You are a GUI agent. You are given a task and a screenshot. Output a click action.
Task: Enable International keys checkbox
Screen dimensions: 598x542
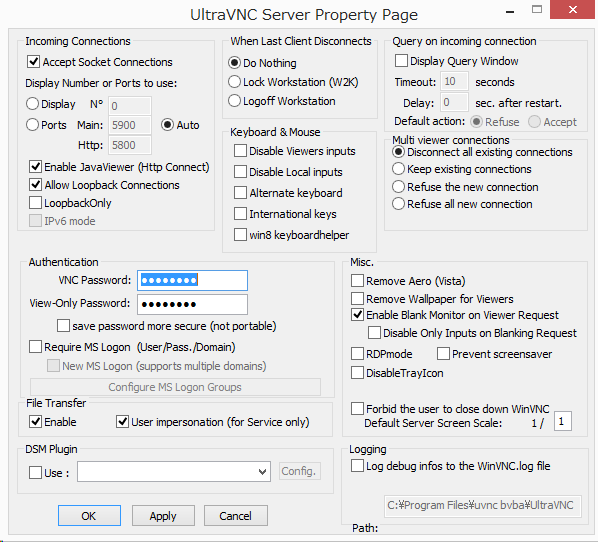pyautogui.click(x=240, y=214)
